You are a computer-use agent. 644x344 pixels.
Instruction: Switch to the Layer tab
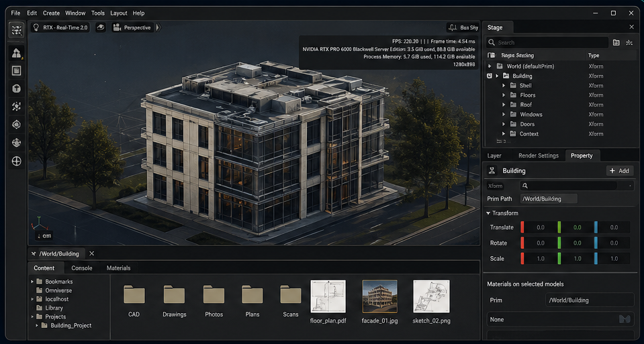(x=494, y=156)
